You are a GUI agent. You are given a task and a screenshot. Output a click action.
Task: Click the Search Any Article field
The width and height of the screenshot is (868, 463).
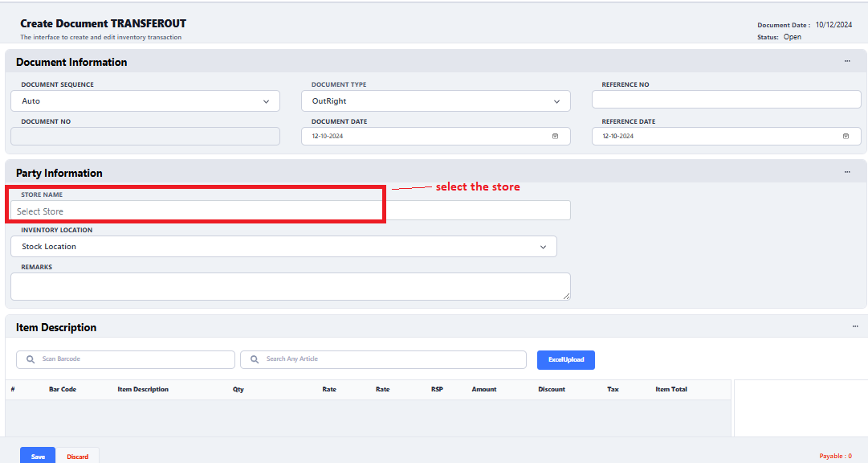tap(389, 359)
